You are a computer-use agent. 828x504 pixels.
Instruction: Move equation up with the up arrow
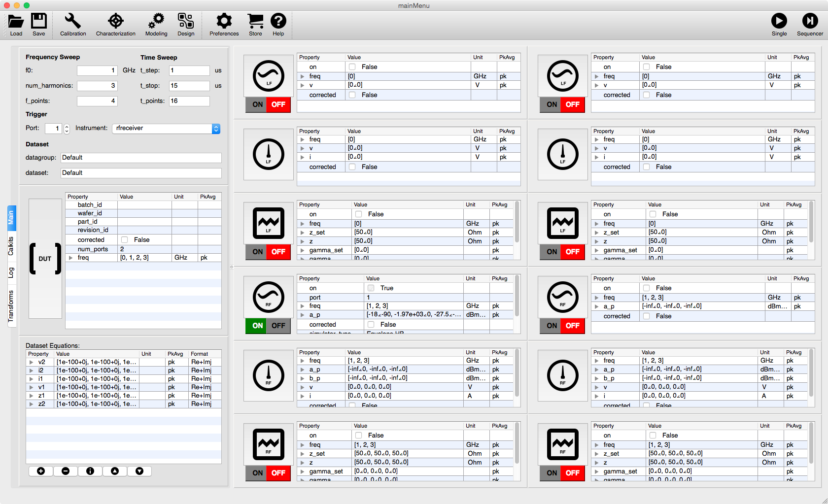[x=115, y=471]
